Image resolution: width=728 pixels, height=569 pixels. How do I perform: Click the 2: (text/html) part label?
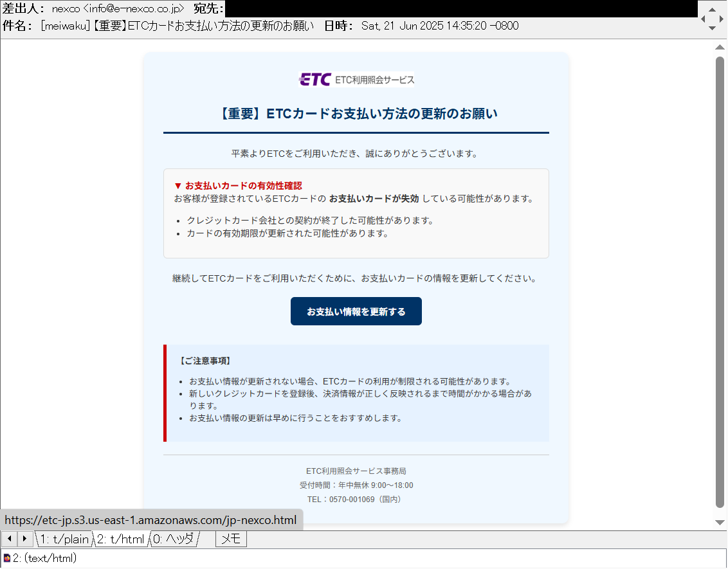pyautogui.click(x=44, y=558)
